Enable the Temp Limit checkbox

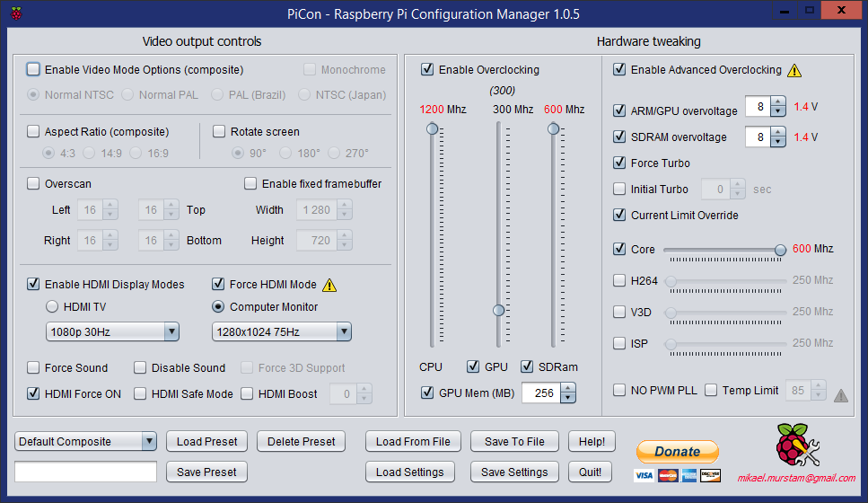coord(711,390)
